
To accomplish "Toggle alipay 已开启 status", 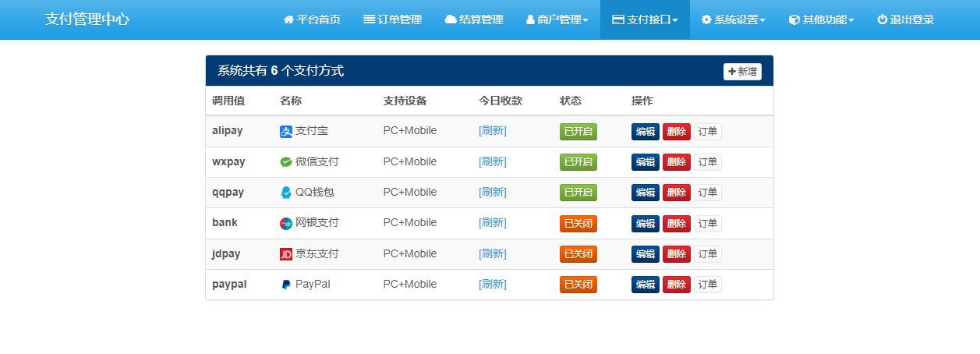I will click(578, 132).
